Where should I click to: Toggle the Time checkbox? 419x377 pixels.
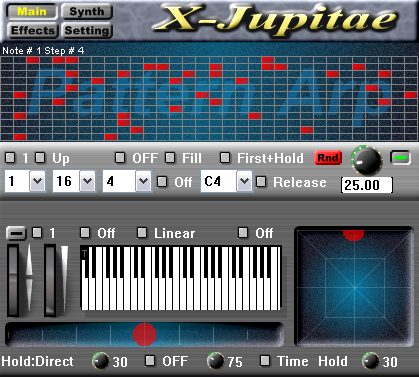(x=265, y=360)
